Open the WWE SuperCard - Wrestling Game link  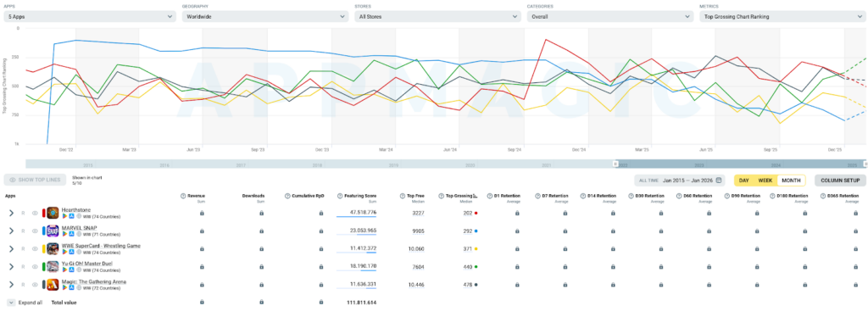[102, 246]
